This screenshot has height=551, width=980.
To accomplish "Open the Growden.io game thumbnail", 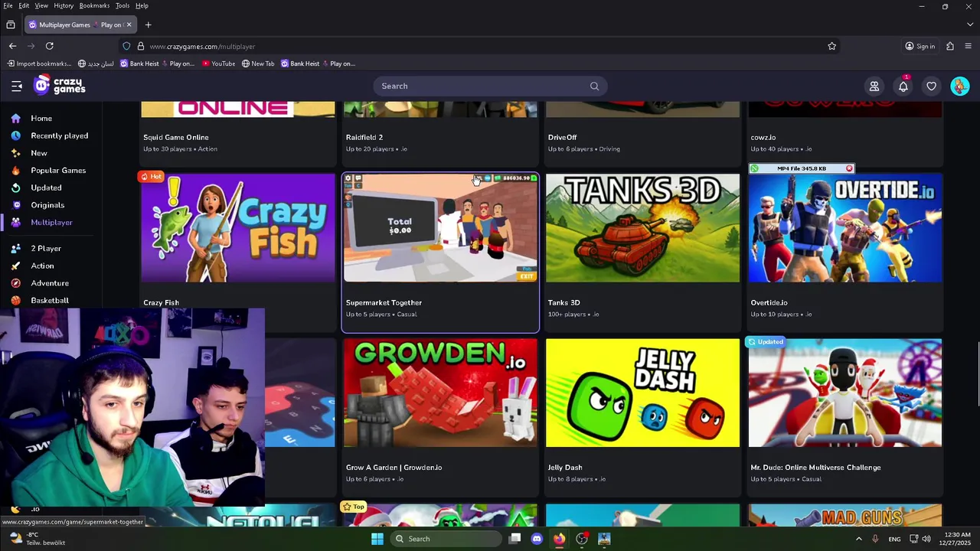I will 440,393.
